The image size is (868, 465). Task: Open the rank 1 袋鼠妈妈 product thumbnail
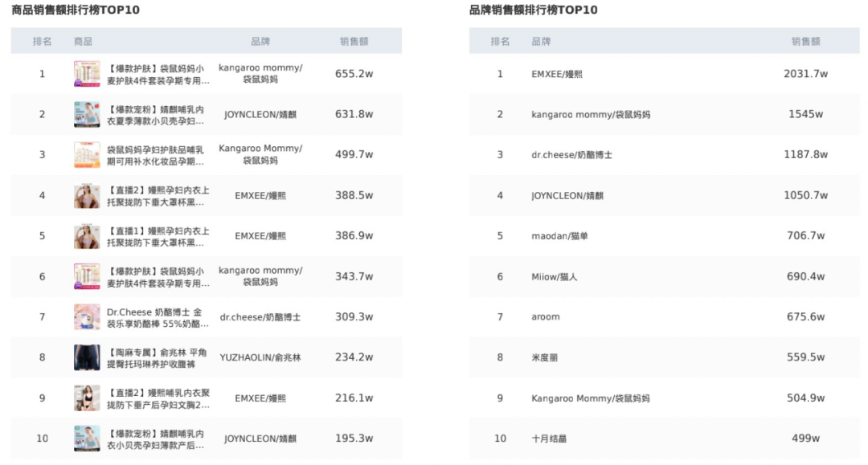(x=87, y=74)
